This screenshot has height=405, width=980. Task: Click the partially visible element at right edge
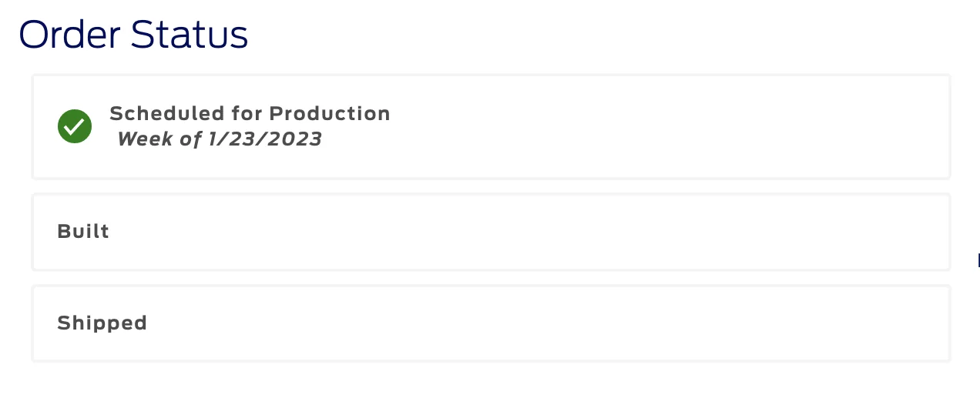(x=978, y=260)
